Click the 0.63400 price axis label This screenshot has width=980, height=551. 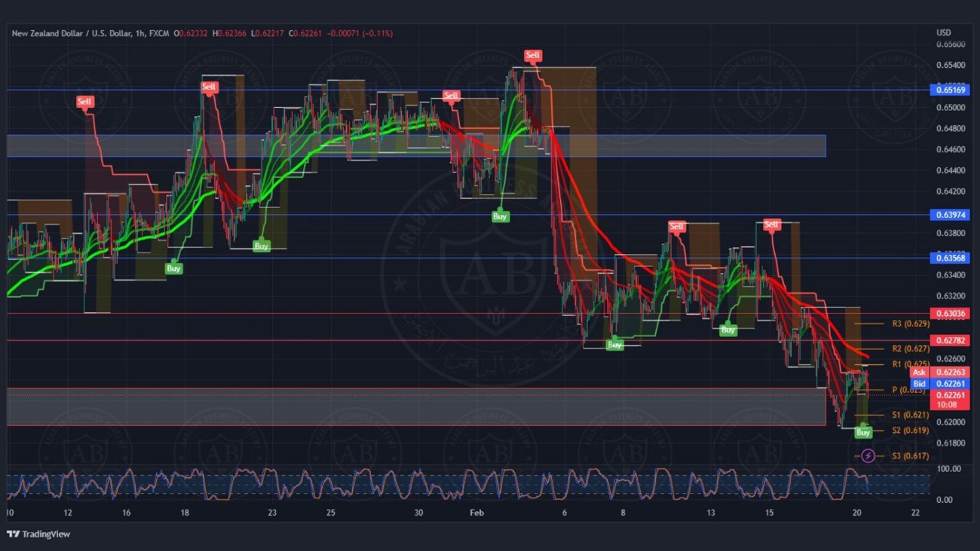click(x=951, y=275)
